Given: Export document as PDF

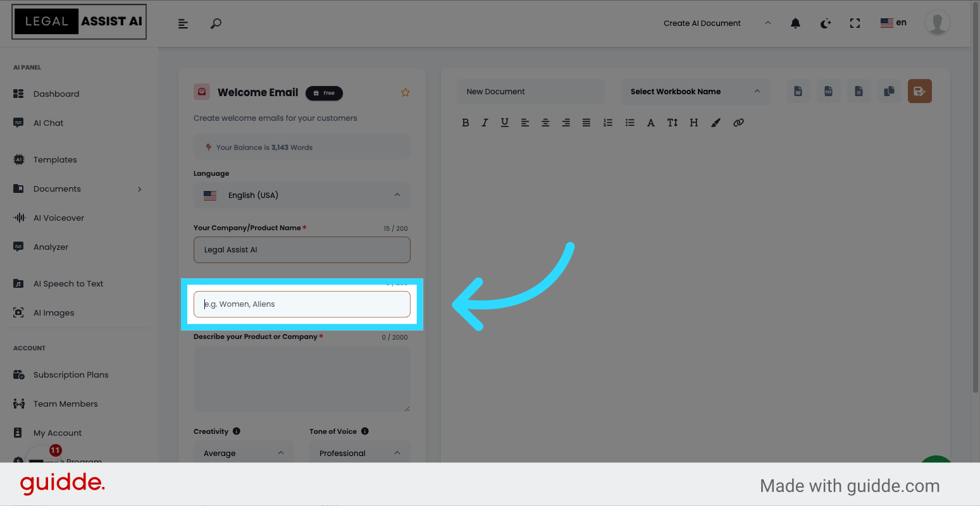Looking at the screenshot, I should 829,91.
